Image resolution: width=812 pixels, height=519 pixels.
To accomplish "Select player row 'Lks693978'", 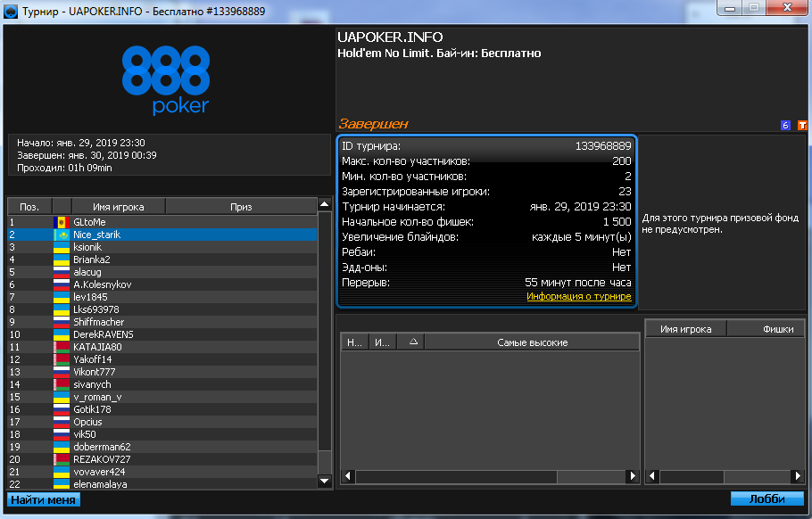I will click(162, 309).
